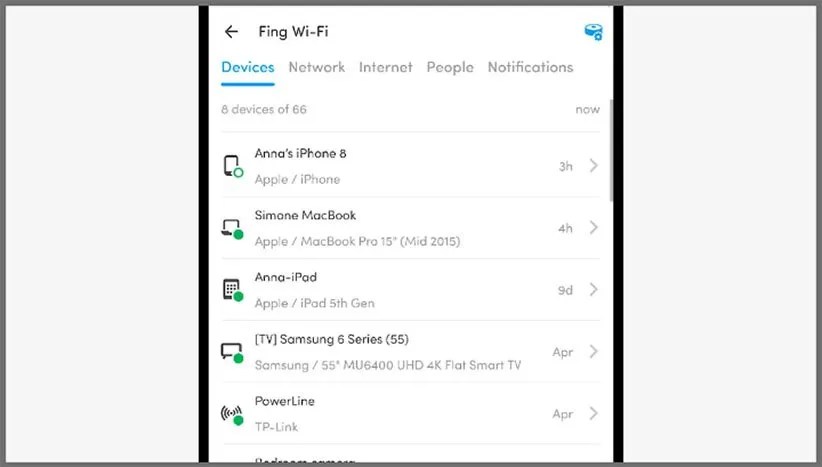This screenshot has width=822, height=467.
Task: Tap the Samsung TV icon
Action: [232, 352]
